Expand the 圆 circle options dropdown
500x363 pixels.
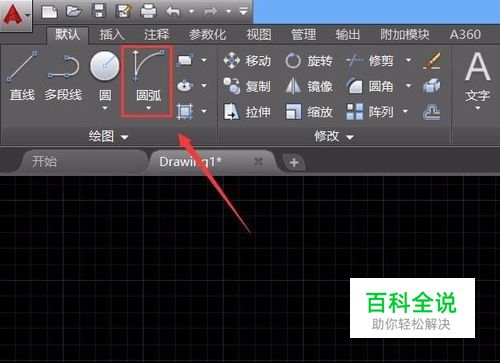105,108
